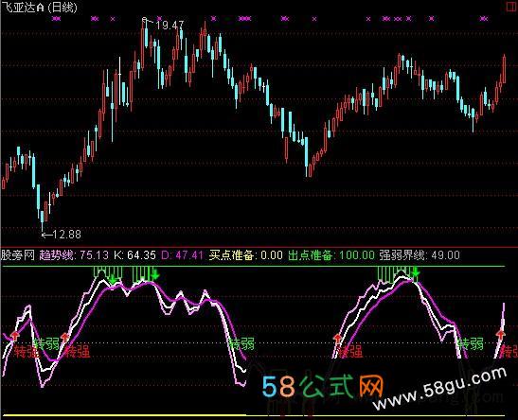Select the 出点准备 indicator label
Image resolution: width=518 pixels, height=420 pixels.
(310, 255)
